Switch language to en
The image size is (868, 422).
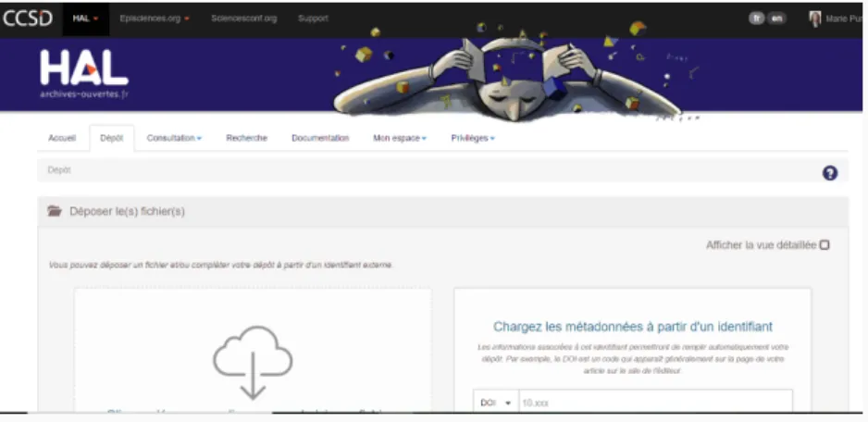(776, 19)
